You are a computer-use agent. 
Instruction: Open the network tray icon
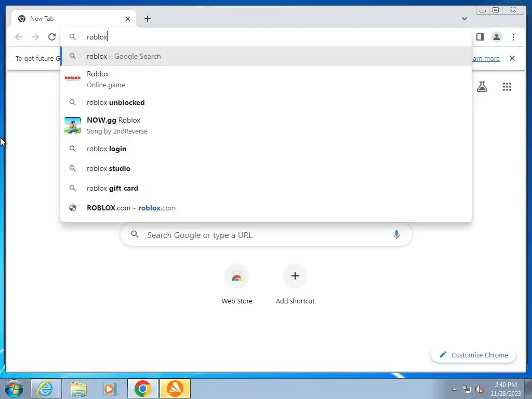pyautogui.click(x=467, y=390)
